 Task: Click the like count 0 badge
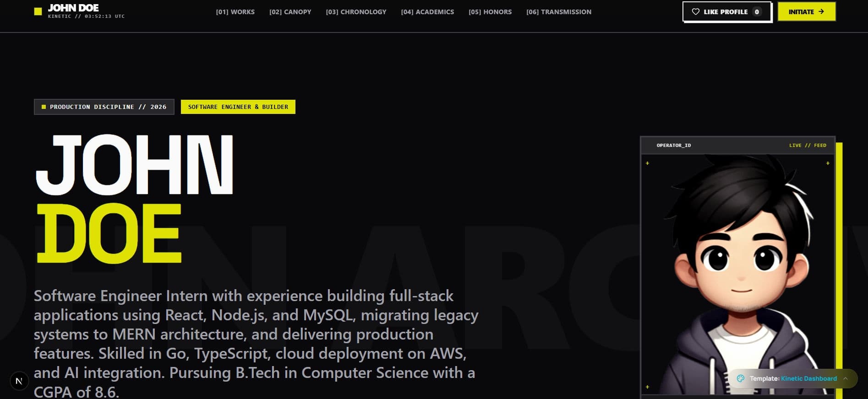coord(757,12)
